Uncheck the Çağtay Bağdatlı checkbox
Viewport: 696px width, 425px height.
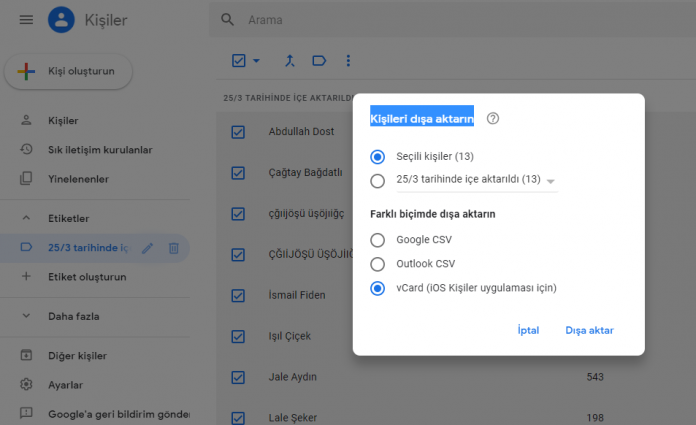[238, 173]
